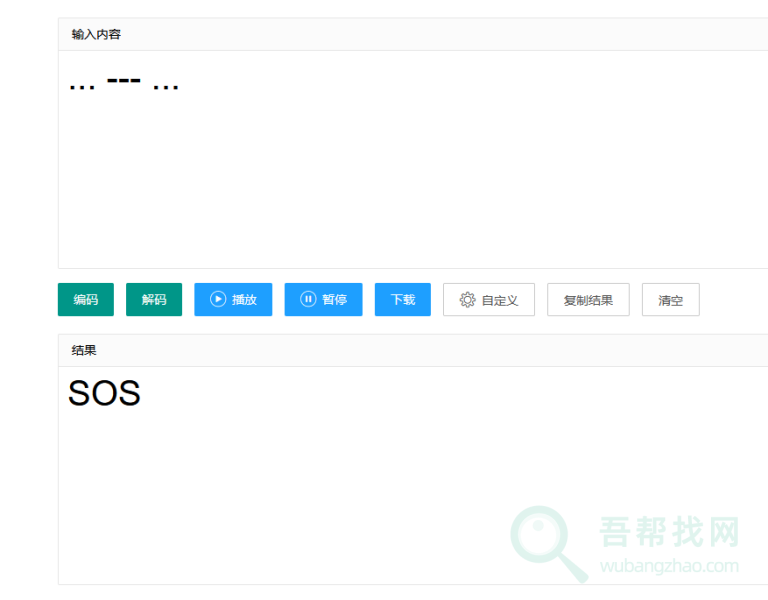Click the Morse code text in input box

(124, 83)
